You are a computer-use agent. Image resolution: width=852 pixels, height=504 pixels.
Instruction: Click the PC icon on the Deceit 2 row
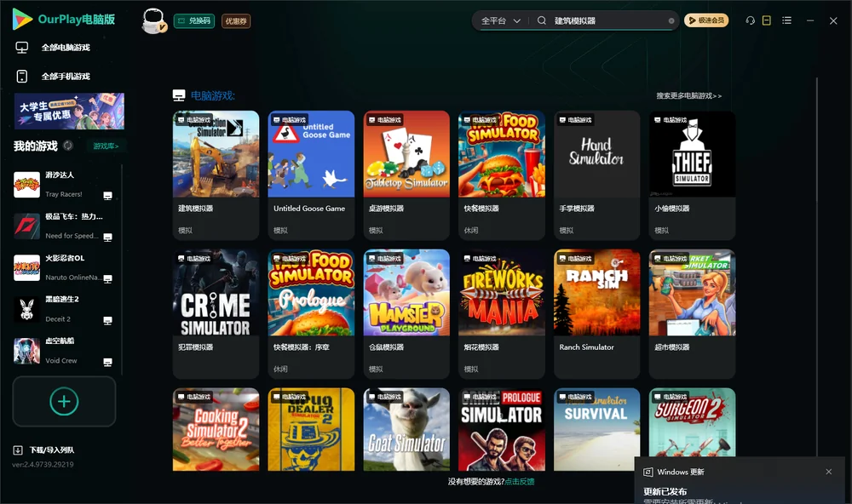107,320
